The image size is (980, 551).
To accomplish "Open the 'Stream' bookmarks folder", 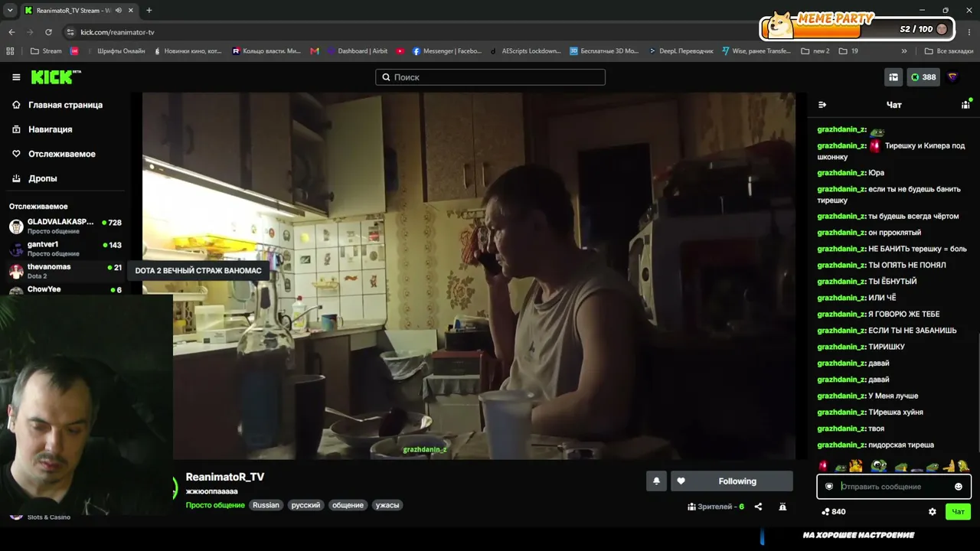I will coord(46,51).
